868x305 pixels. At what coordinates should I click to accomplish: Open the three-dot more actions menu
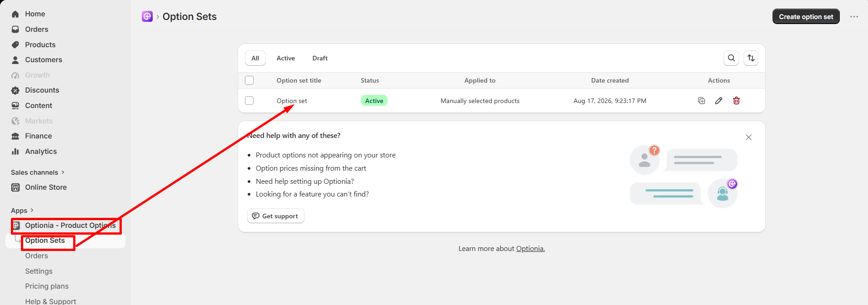[x=854, y=17]
